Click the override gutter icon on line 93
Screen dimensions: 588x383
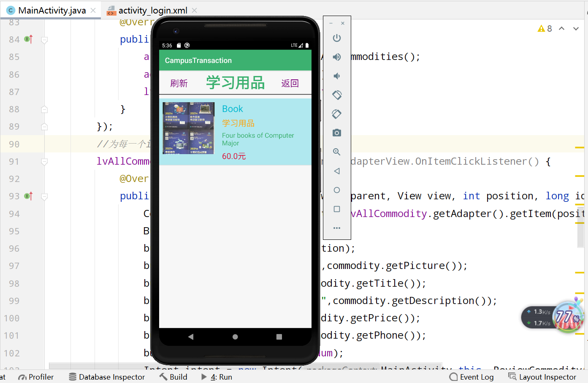28,196
